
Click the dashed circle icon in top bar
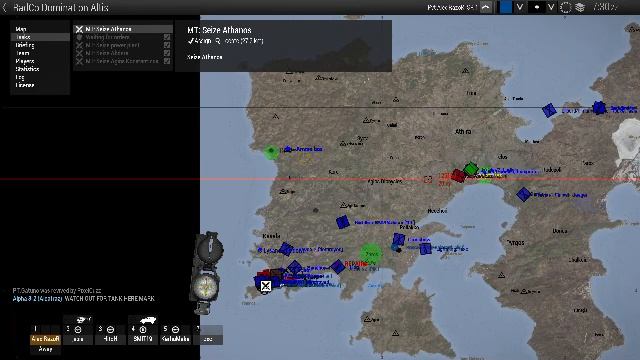[565, 7]
